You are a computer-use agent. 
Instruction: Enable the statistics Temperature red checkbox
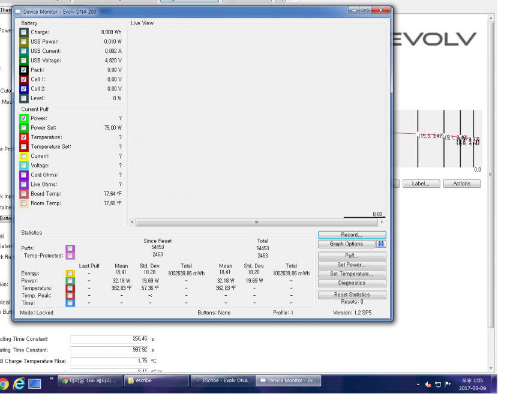pos(70,289)
